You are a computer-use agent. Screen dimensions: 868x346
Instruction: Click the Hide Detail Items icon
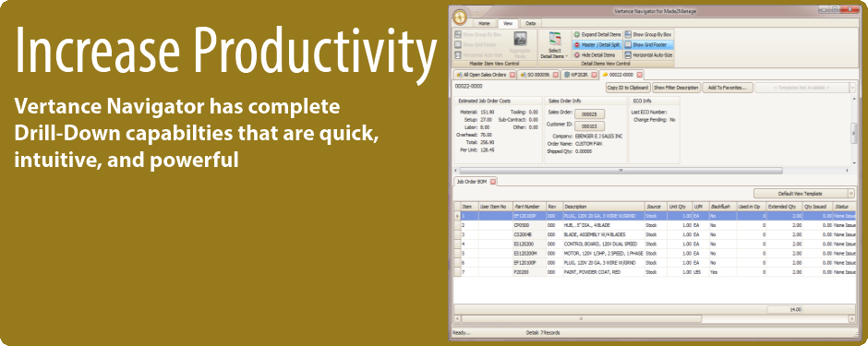pos(576,55)
